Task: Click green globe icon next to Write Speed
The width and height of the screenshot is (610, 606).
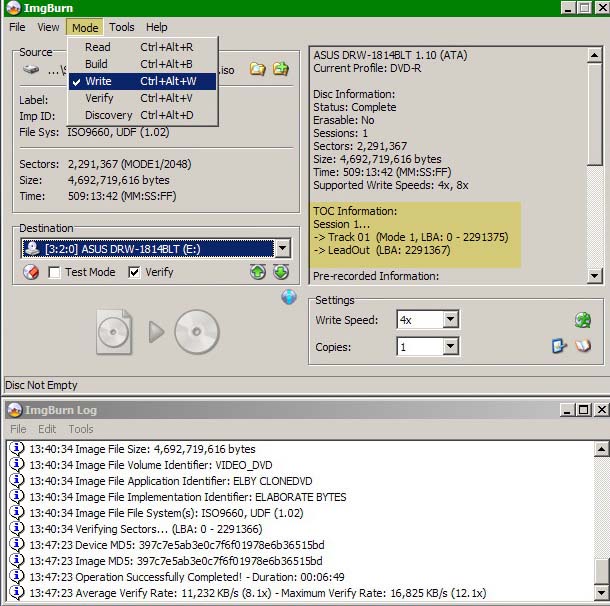Action: (x=583, y=320)
